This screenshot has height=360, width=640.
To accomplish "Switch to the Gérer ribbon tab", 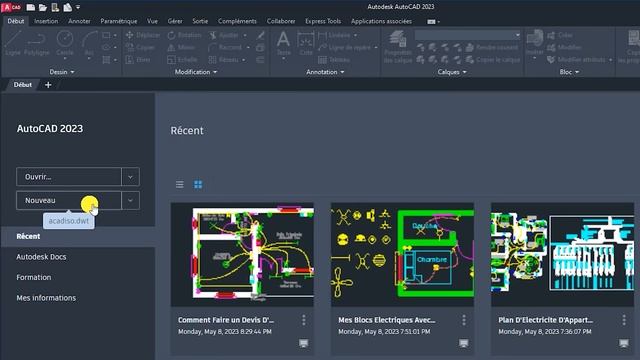I will click(x=175, y=21).
